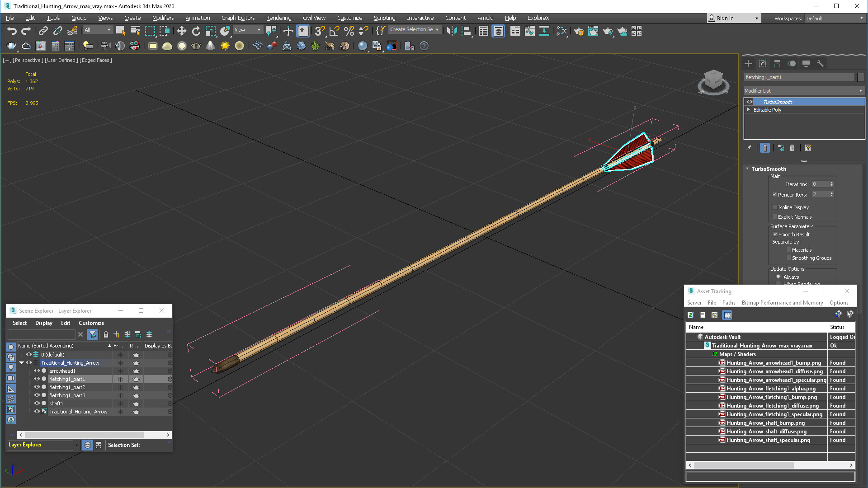Open the Rendering menu in menu bar
This screenshot has height=488, width=868.
click(278, 17)
